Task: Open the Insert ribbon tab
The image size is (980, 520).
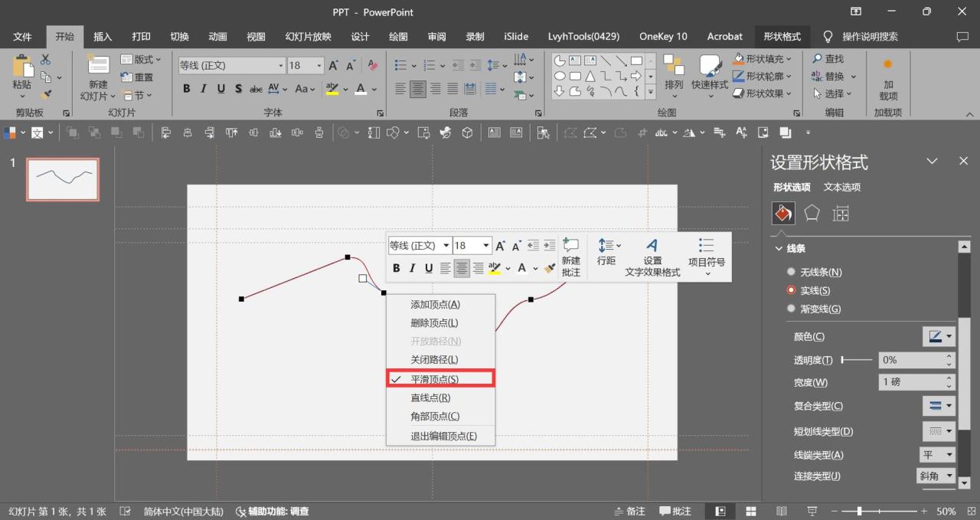Action: [x=103, y=36]
